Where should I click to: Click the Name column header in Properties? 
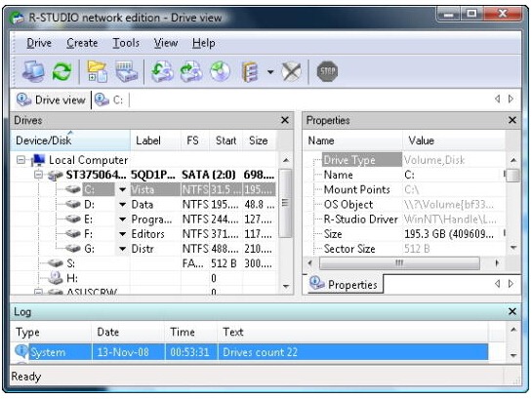352,140
